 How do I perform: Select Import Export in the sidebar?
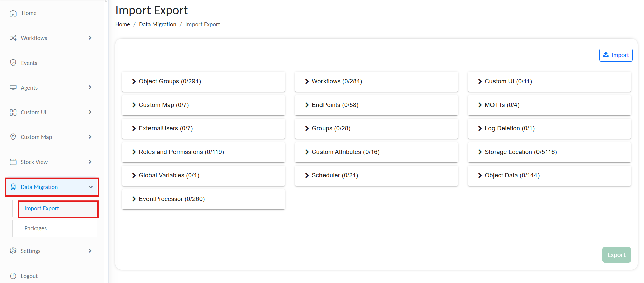[x=42, y=208]
